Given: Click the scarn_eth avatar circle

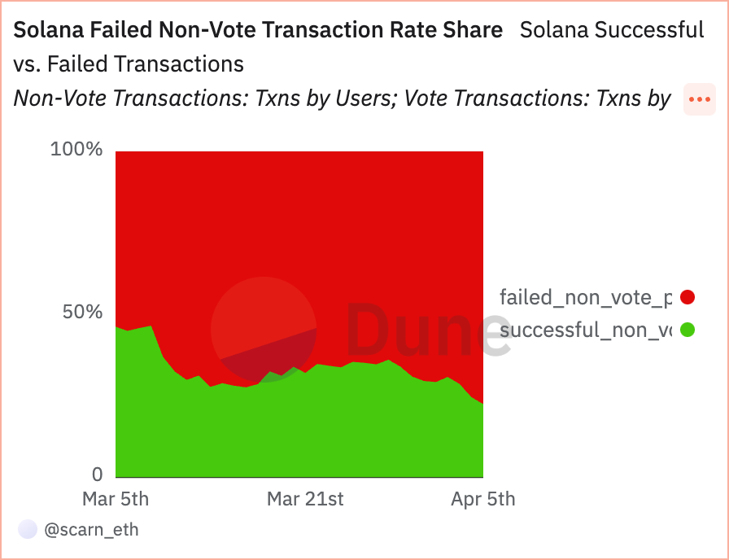Looking at the screenshot, I should 28,529.
